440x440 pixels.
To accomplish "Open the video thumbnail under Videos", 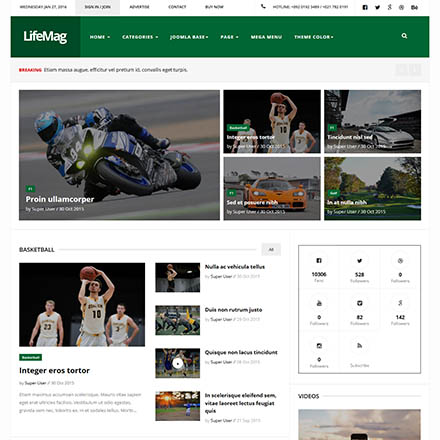I will [359, 425].
